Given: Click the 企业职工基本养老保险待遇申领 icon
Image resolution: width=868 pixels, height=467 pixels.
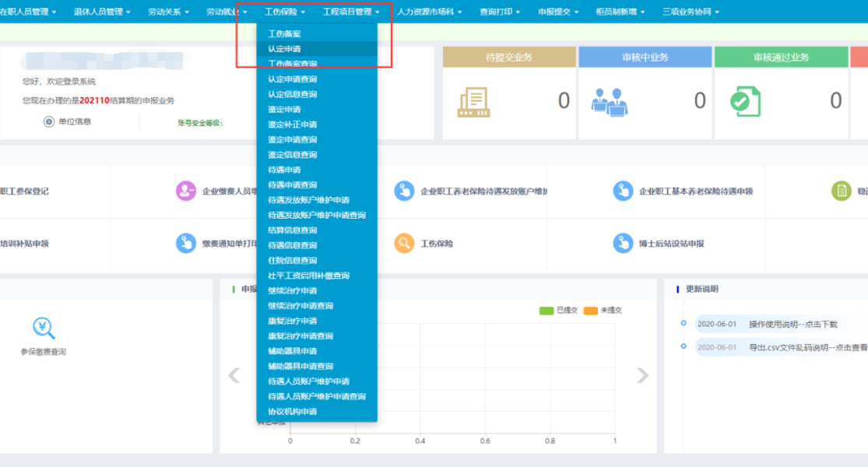Looking at the screenshot, I should pos(623,191).
